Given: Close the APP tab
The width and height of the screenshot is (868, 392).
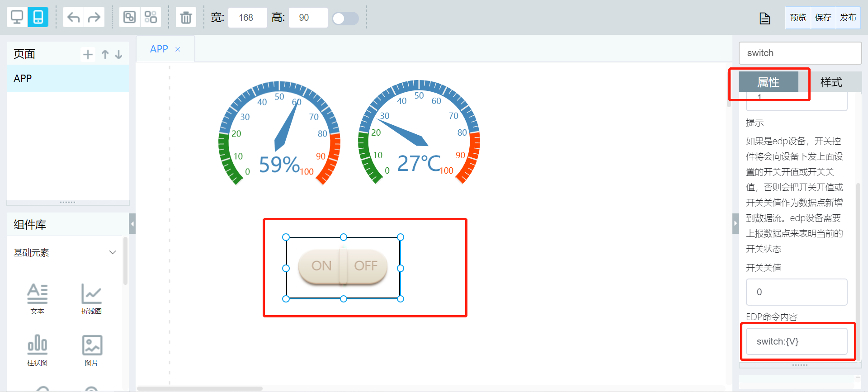Looking at the screenshot, I should (x=178, y=49).
